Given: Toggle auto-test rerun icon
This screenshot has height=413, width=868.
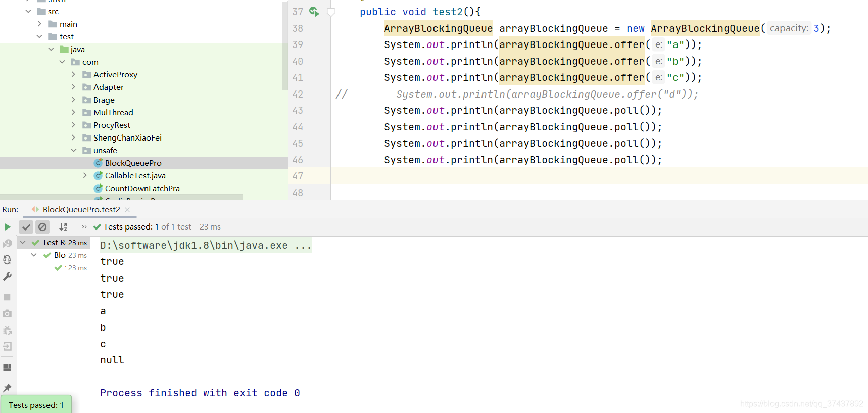Looking at the screenshot, I should click(x=7, y=260).
